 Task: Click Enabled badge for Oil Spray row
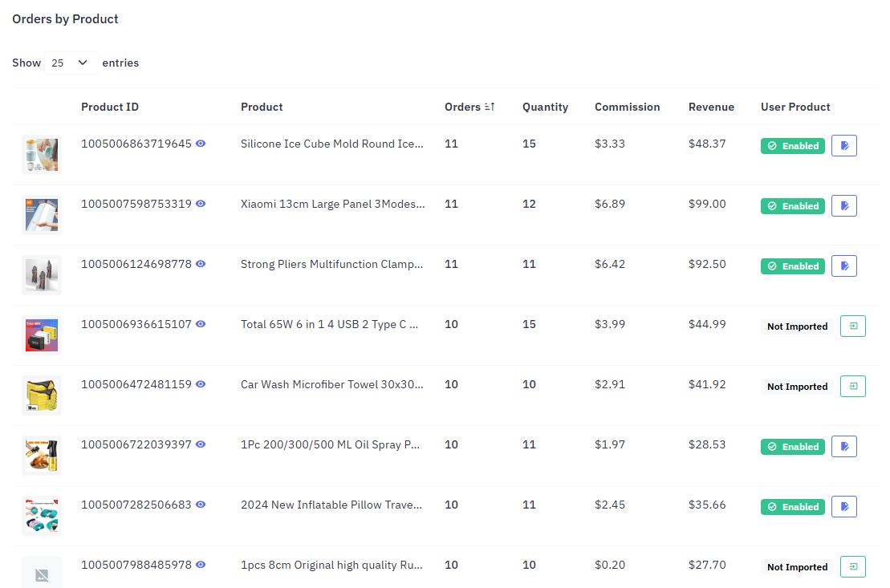click(792, 447)
